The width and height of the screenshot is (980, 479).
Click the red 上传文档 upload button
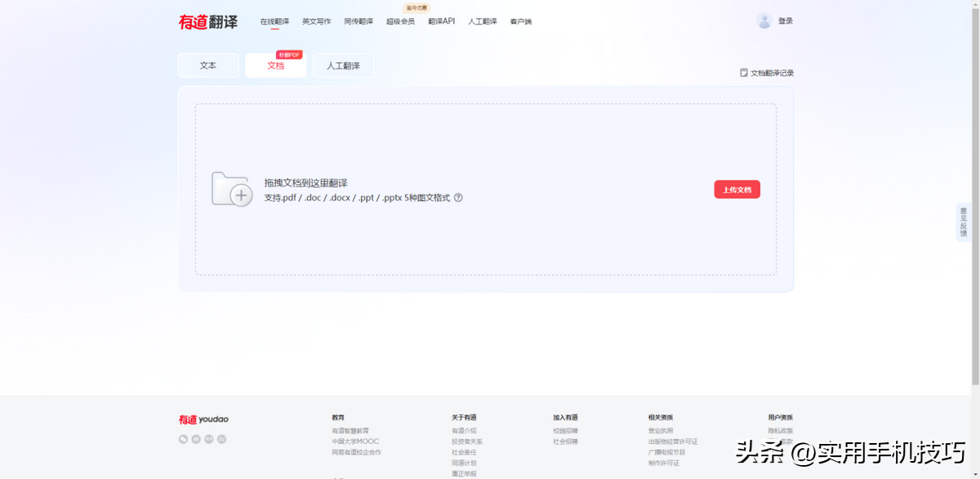tap(737, 188)
